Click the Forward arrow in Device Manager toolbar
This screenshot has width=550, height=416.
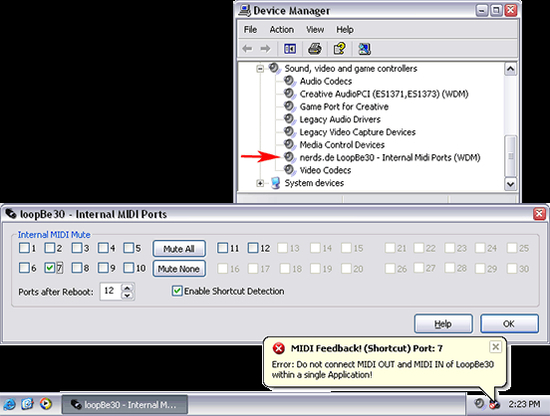click(x=265, y=49)
